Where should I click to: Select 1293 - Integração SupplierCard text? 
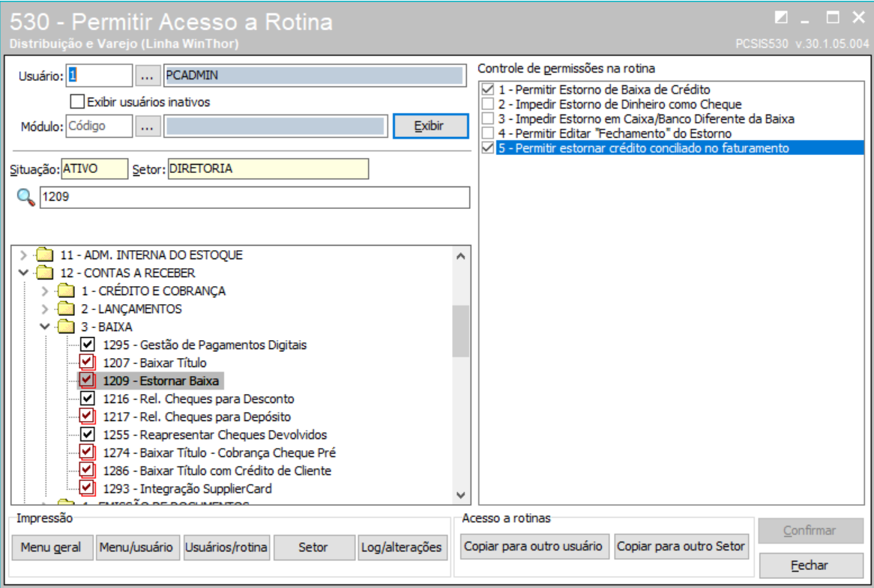(187, 488)
